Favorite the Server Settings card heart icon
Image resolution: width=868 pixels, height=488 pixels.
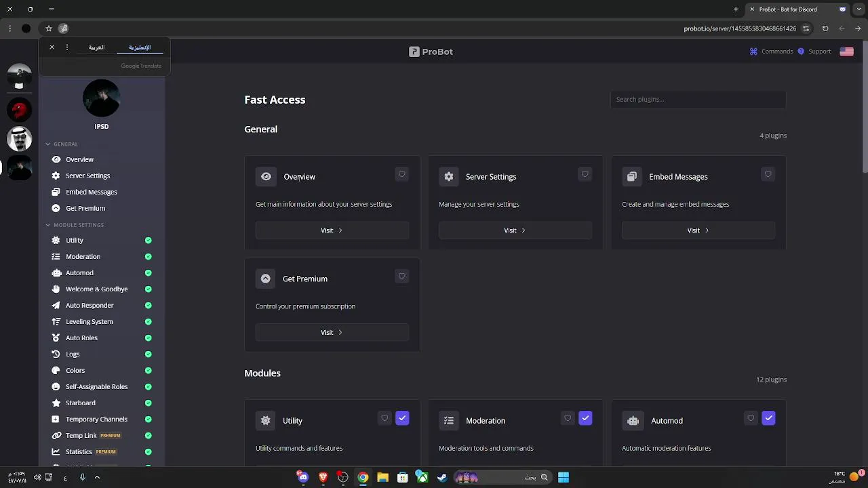click(585, 174)
